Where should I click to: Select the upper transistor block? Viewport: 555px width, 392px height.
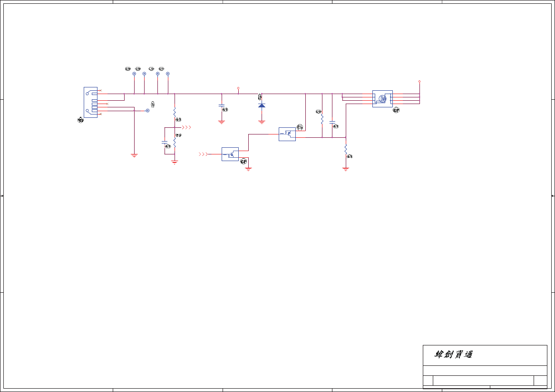(x=287, y=134)
